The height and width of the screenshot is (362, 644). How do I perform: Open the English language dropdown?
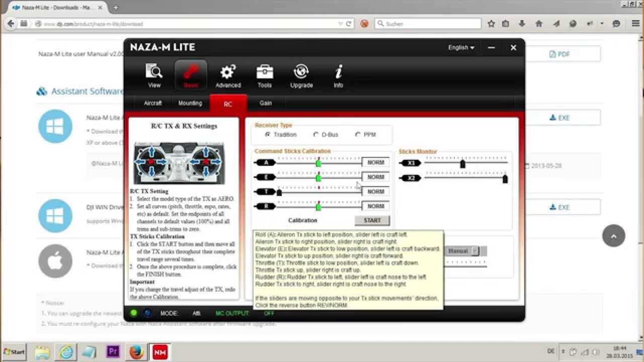coord(461,48)
